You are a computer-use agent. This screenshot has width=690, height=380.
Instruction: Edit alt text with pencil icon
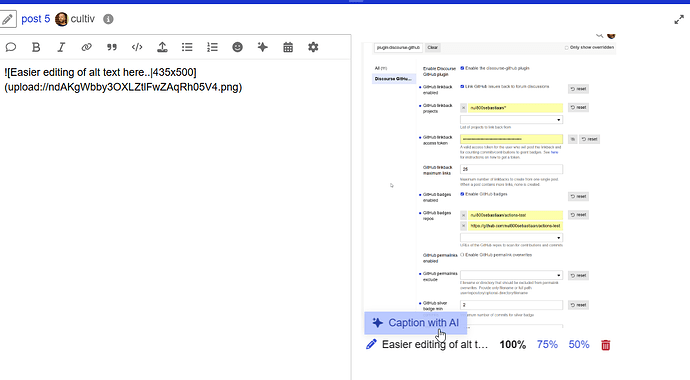pyautogui.click(x=371, y=344)
